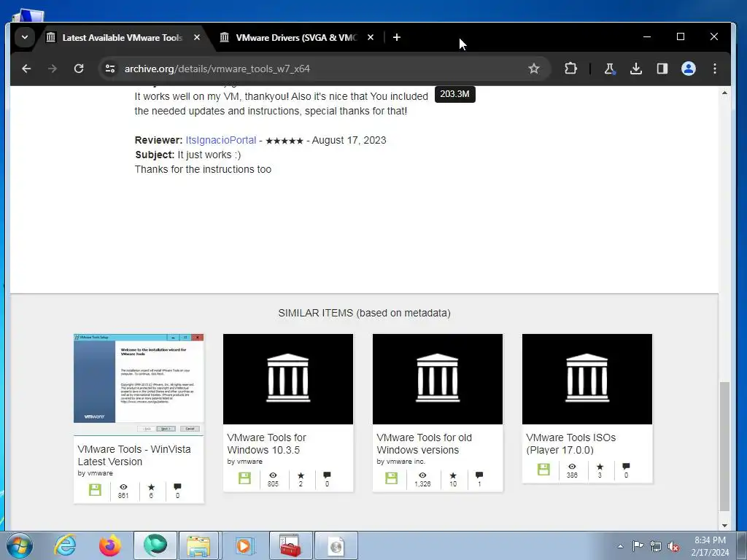Click floppy icon on old Windows versions card
The image size is (747, 560).
(x=392, y=478)
